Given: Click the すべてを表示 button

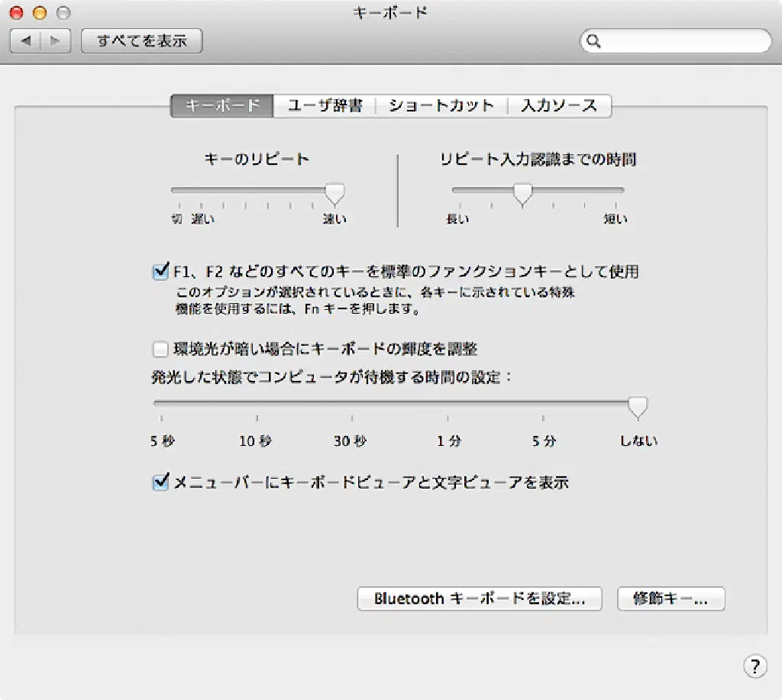Looking at the screenshot, I should [x=141, y=41].
